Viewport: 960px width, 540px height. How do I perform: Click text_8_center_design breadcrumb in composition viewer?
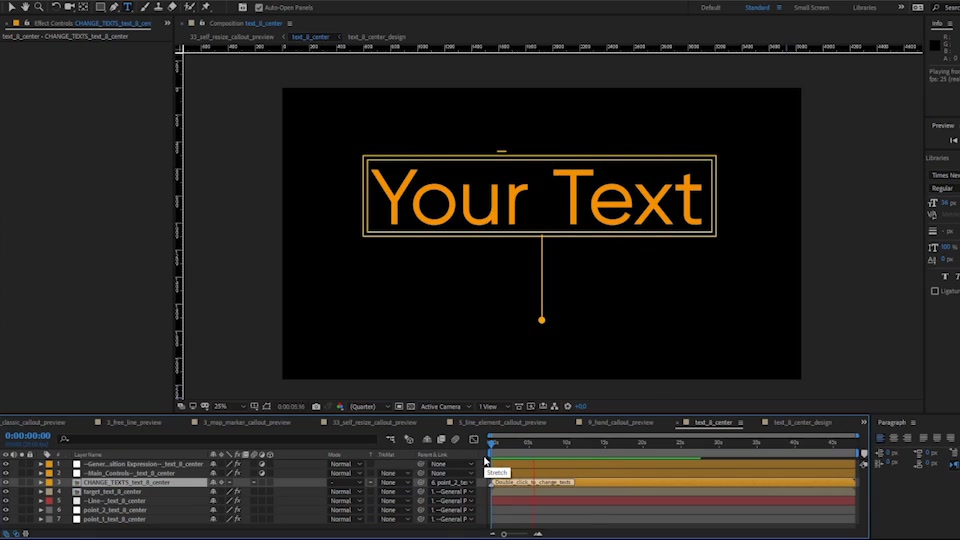tap(377, 37)
